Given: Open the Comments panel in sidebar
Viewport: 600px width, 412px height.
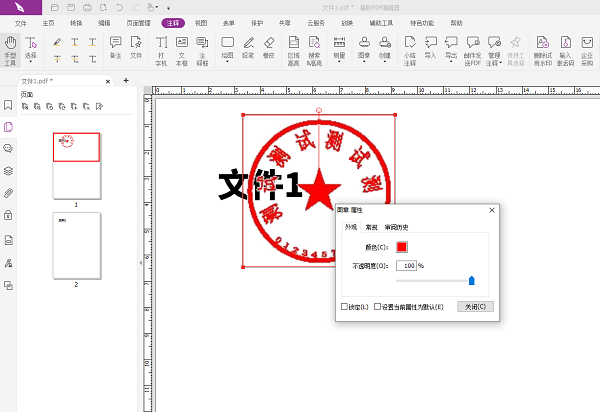Looking at the screenshot, I should coord(8,148).
